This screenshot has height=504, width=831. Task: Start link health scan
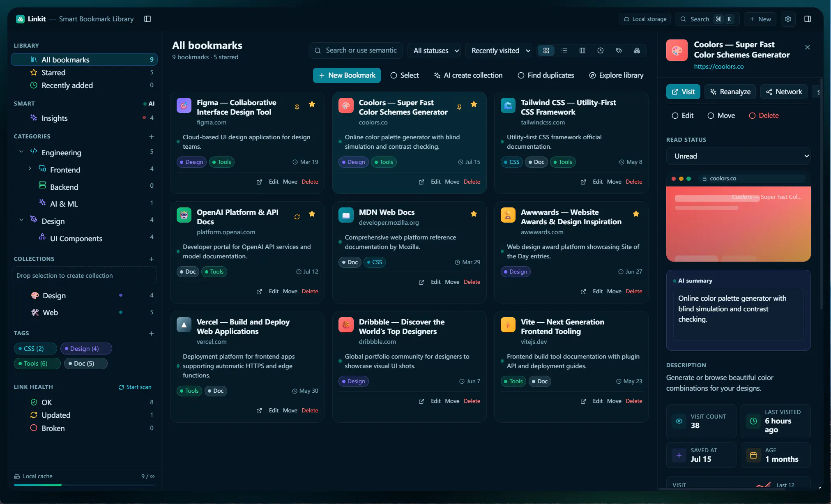135,387
